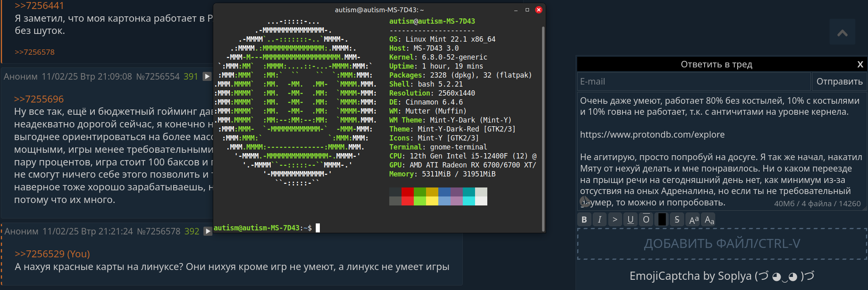Apply subscript formatting button
Image resolution: width=868 pixels, height=290 pixels.
[x=710, y=219]
